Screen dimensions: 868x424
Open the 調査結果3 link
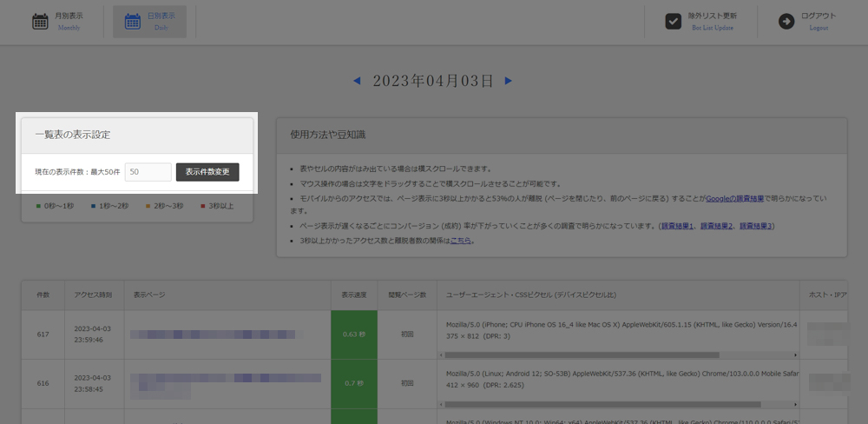tap(756, 226)
